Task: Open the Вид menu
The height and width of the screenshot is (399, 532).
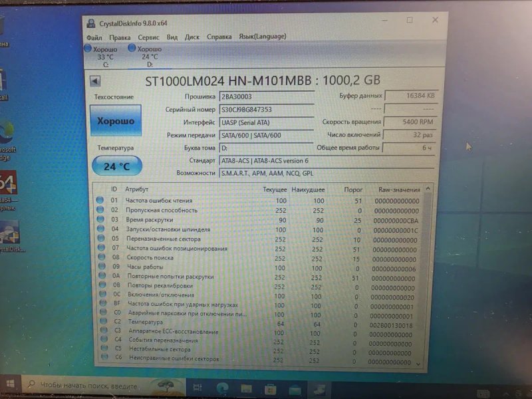Action: [172, 37]
